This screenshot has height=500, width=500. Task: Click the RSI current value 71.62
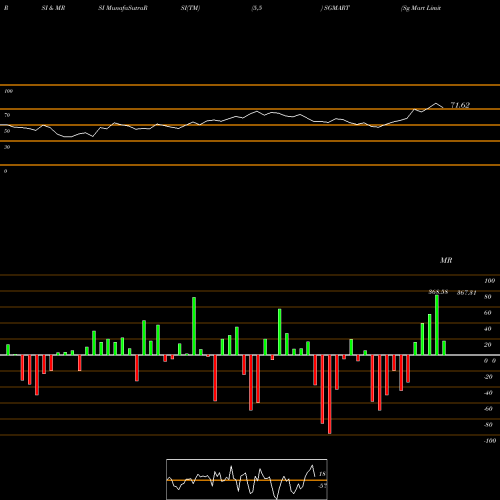(x=460, y=105)
